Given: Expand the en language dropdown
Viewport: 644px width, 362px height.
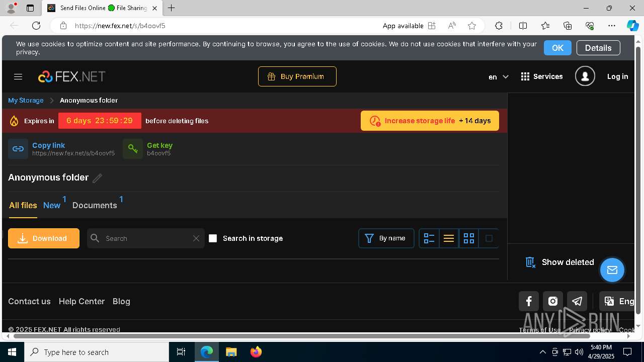Looking at the screenshot, I should pyautogui.click(x=499, y=77).
